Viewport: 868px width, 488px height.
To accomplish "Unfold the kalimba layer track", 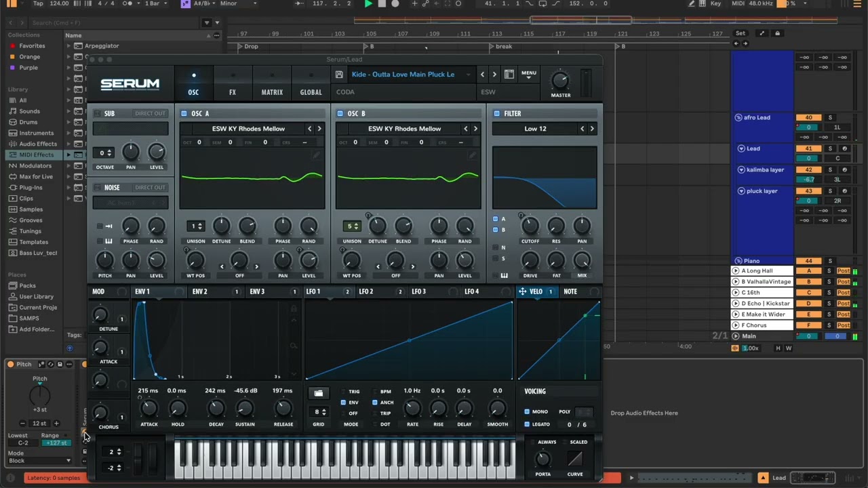I will pos(741,170).
